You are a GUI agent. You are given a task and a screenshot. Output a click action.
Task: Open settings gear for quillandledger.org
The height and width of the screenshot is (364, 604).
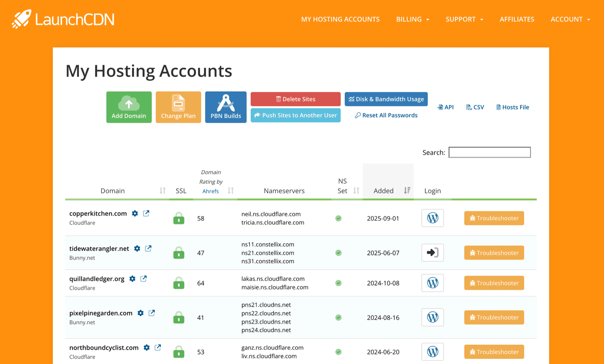[x=132, y=279]
